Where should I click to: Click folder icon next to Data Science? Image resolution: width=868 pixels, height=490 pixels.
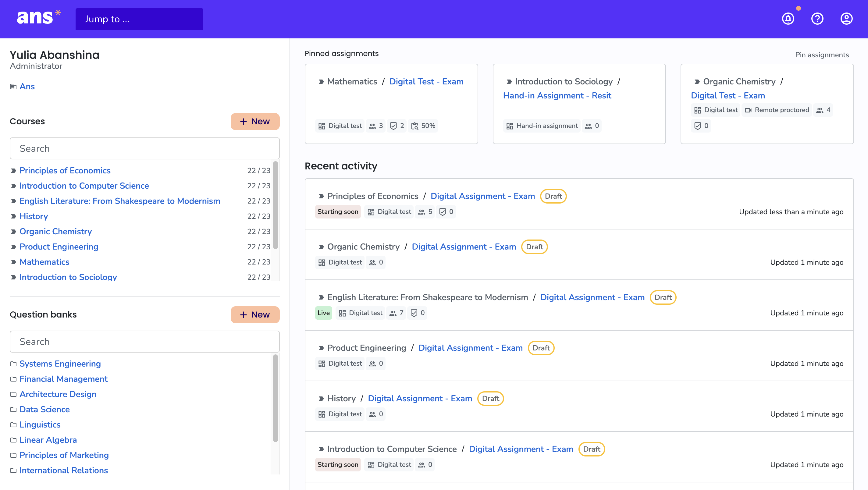[x=13, y=410]
